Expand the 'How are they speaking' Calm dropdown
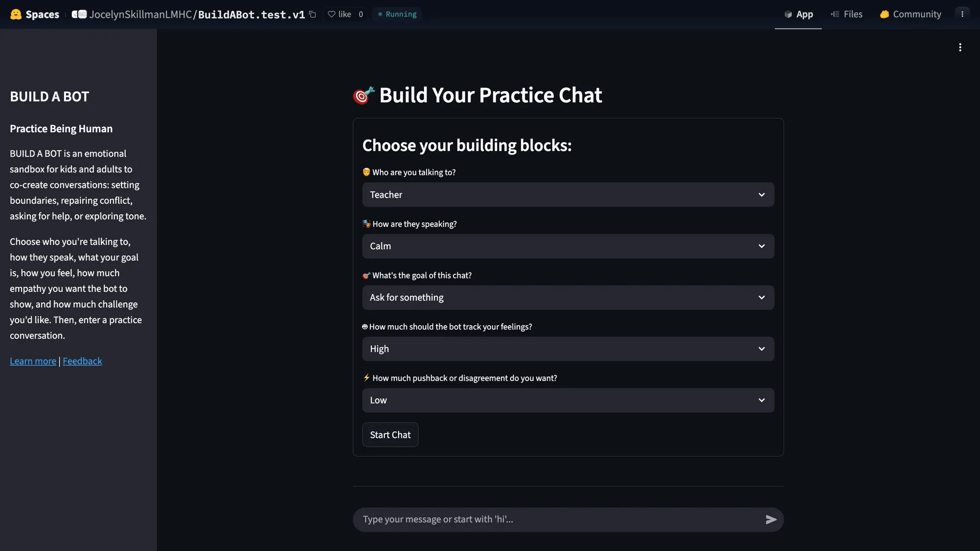The image size is (980, 551). coord(568,246)
